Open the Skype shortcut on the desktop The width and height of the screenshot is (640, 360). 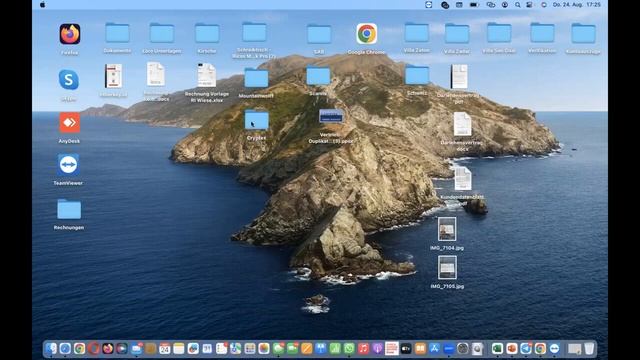(69, 80)
